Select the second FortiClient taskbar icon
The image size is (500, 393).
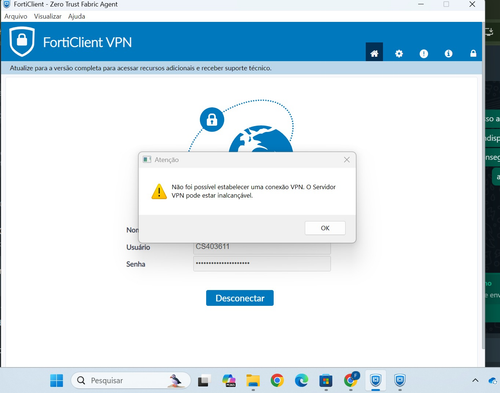coord(400,380)
